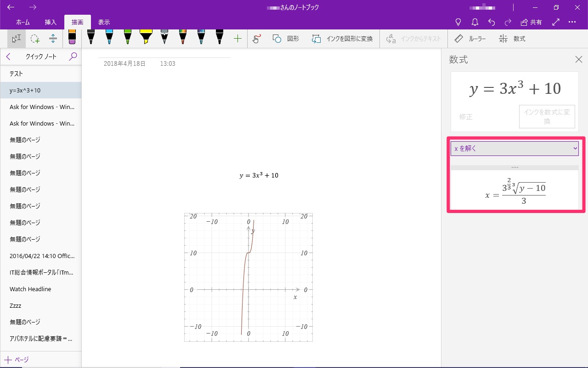
Task: Click the 共有 share button
Action: [531, 22]
